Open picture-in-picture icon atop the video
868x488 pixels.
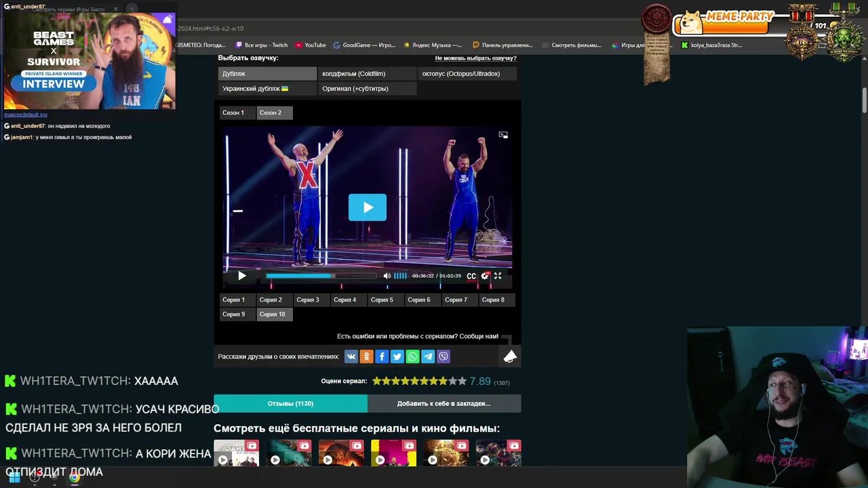(x=503, y=135)
